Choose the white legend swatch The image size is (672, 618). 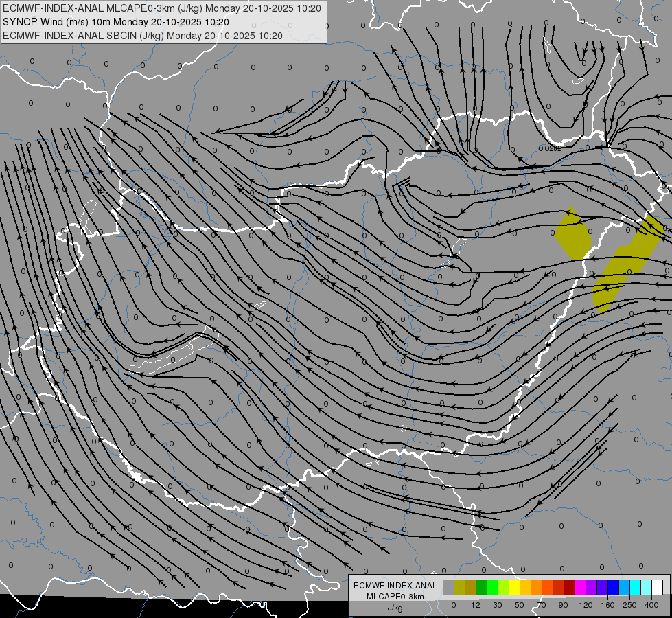pos(657,587)
